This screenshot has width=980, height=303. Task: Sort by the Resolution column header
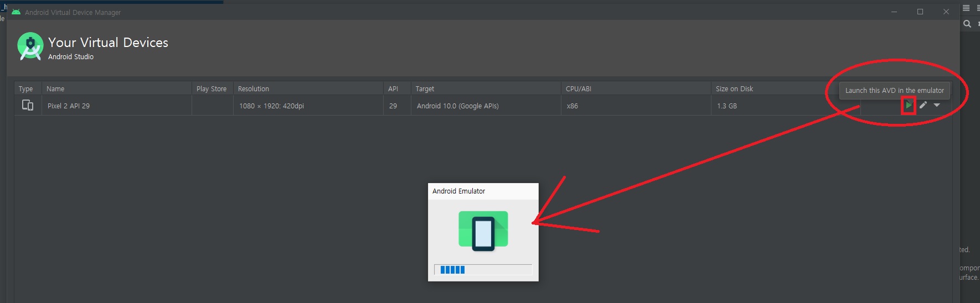pos(308,88)
